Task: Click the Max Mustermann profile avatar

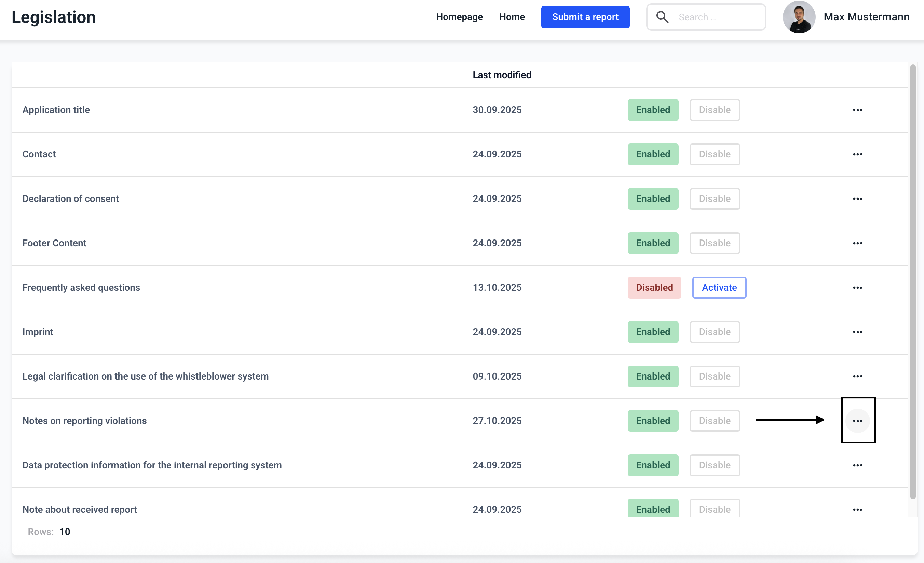Action: [x=799, y=17]
